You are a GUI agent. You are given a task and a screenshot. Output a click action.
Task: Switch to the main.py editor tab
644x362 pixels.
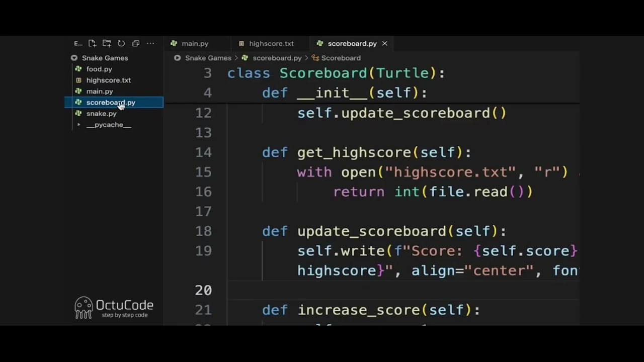pos(195,44)
